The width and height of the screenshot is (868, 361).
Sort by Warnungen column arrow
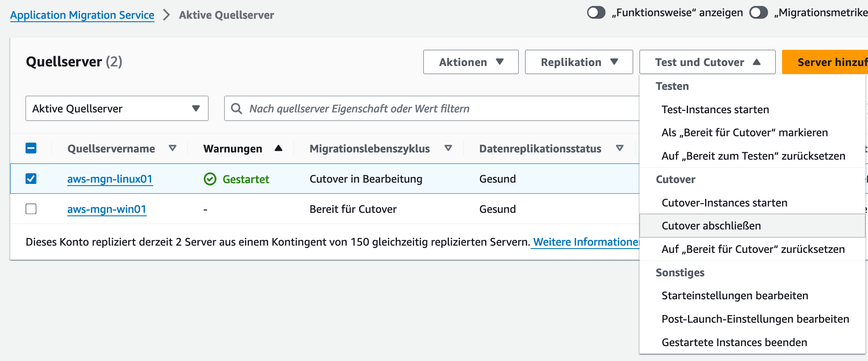pos(279,148)
